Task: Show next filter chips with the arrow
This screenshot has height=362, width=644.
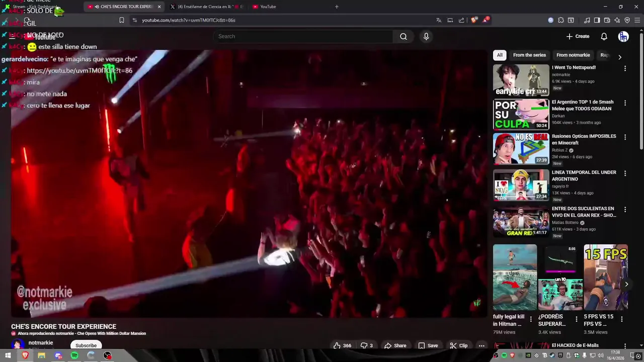Action: [x=619, y=57]
